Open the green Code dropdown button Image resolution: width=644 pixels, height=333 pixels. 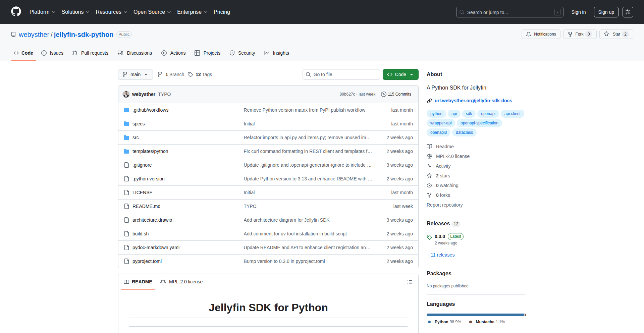(400, 74)
